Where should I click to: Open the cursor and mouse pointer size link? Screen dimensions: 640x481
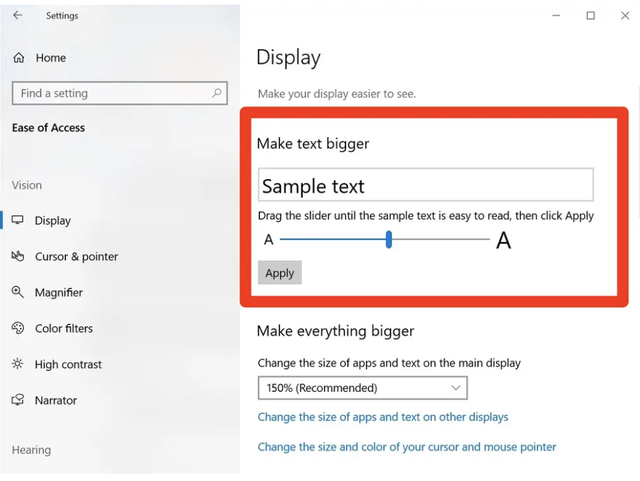(x=407, y=447)
